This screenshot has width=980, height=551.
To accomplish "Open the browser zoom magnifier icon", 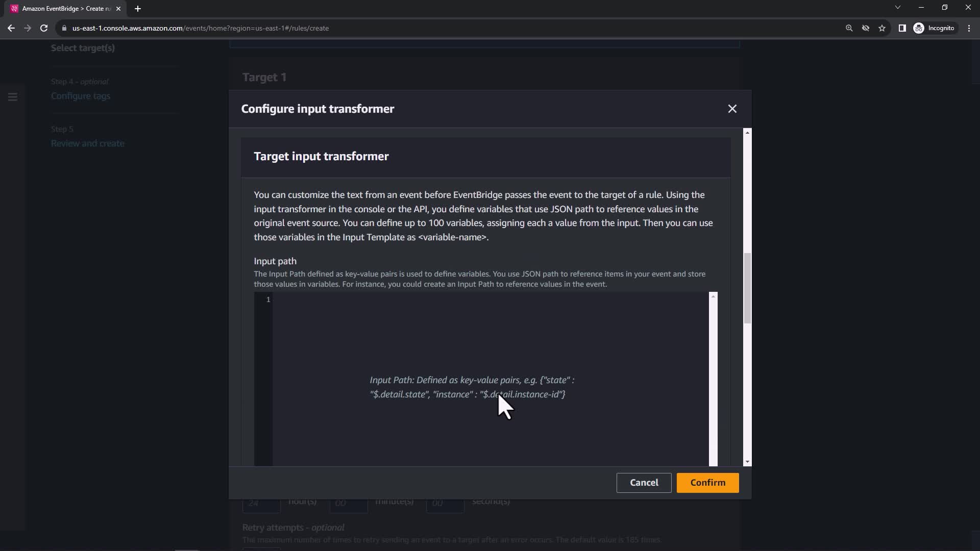I will coord(849,28).
